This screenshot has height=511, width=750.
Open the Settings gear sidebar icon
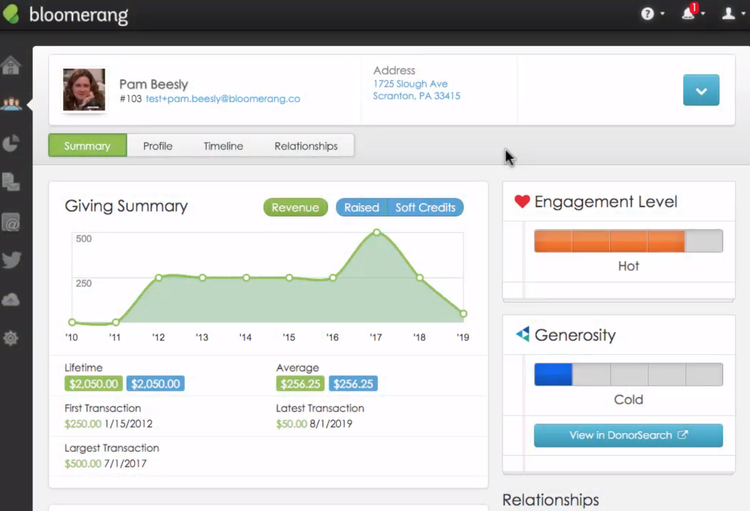(x=11, y=338)
